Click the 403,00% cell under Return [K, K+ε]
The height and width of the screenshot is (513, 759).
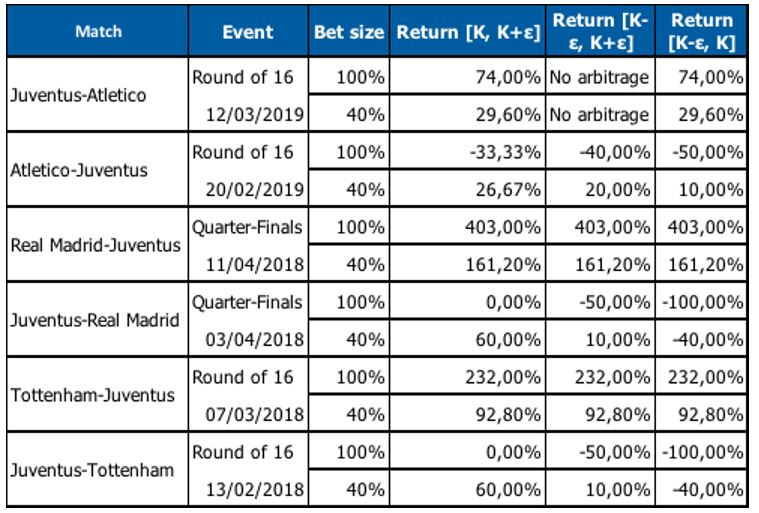(x=468, y=226)
